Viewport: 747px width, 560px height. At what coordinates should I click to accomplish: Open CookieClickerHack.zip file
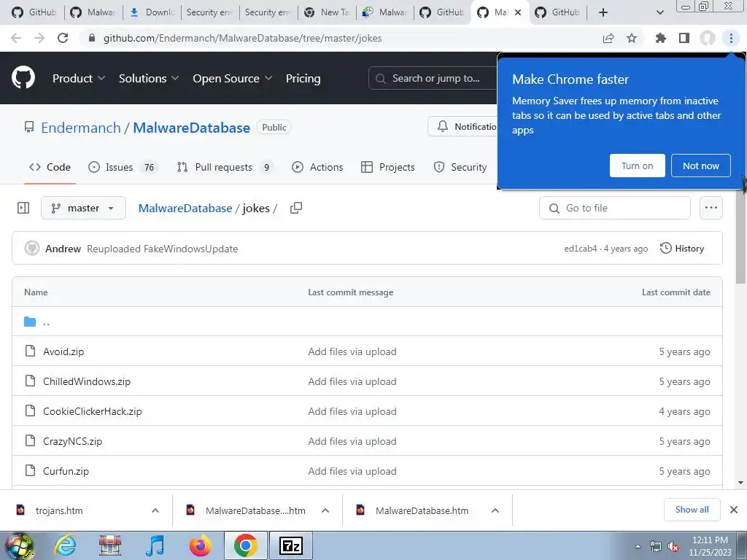tap(93, 411)
